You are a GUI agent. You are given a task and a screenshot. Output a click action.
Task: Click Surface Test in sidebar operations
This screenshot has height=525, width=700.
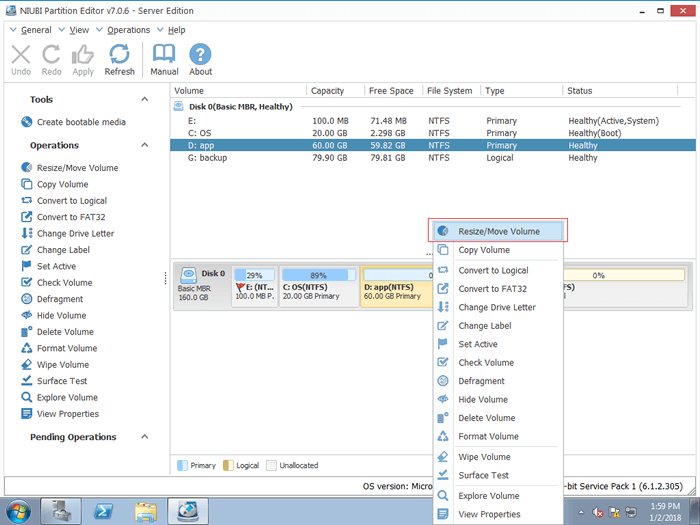point(54,381)
